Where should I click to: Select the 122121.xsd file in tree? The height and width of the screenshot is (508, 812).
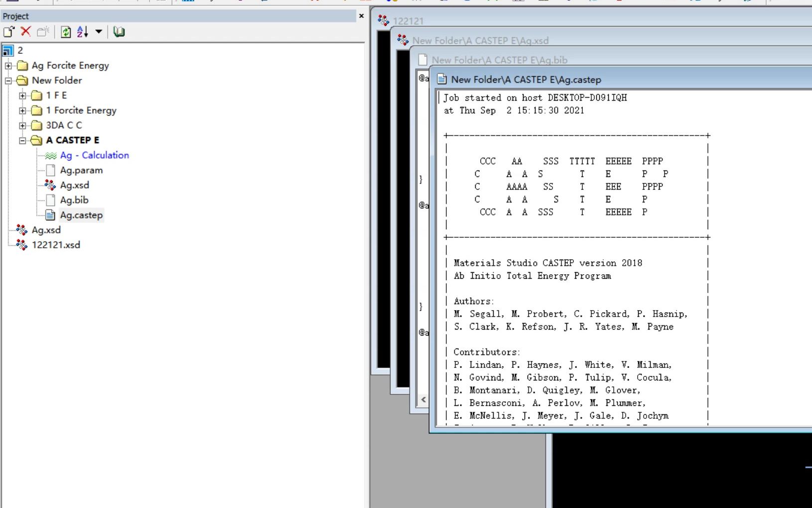pyautogui.click(x=56, y=245)
